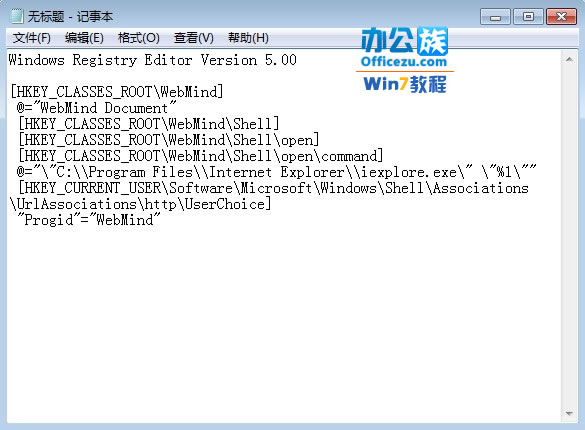Open the 查看(V) menu
Screen dimensions: 585x430
(193, 38)
